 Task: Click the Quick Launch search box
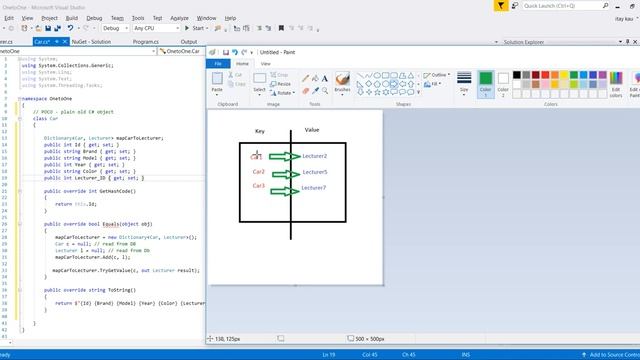(x=566, y=6)
